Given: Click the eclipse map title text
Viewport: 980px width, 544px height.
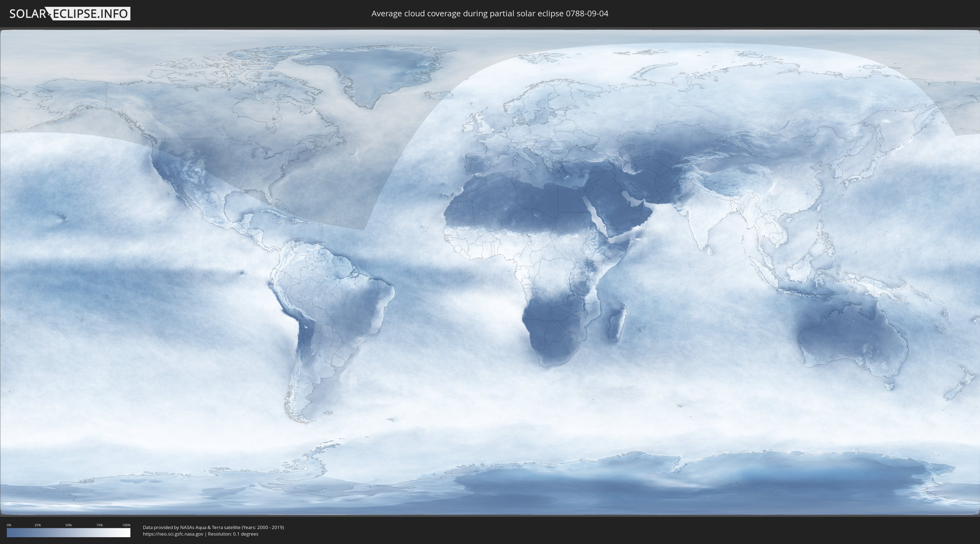Looking at the screenshot, I should click(490, 14).
